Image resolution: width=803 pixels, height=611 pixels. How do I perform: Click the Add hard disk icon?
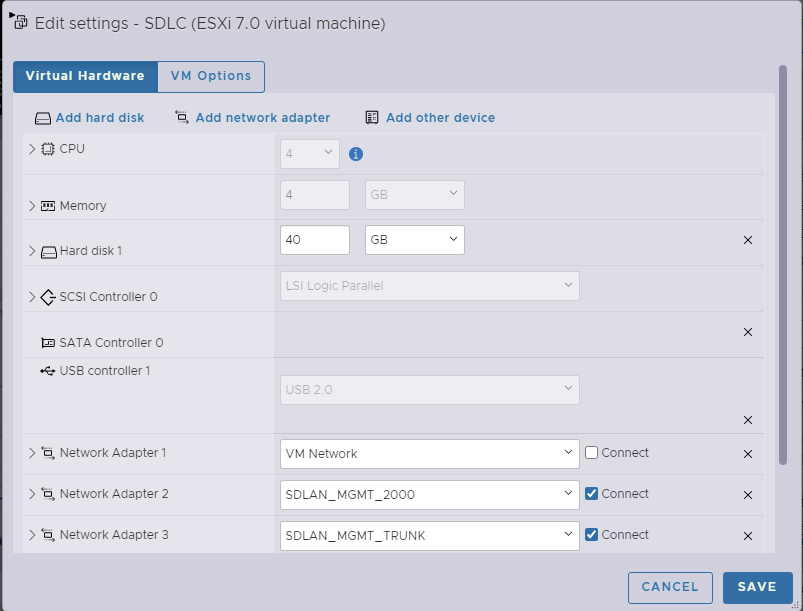click(42, 117)
